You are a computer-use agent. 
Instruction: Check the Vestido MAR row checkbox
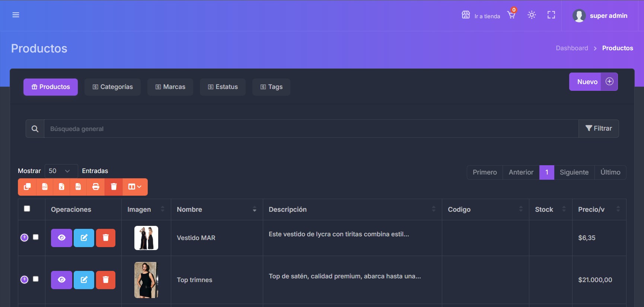[36, 237]
